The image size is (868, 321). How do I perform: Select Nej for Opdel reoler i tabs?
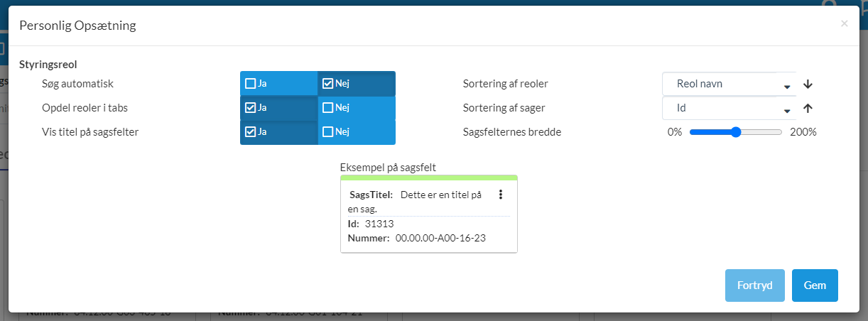(328, 108)
